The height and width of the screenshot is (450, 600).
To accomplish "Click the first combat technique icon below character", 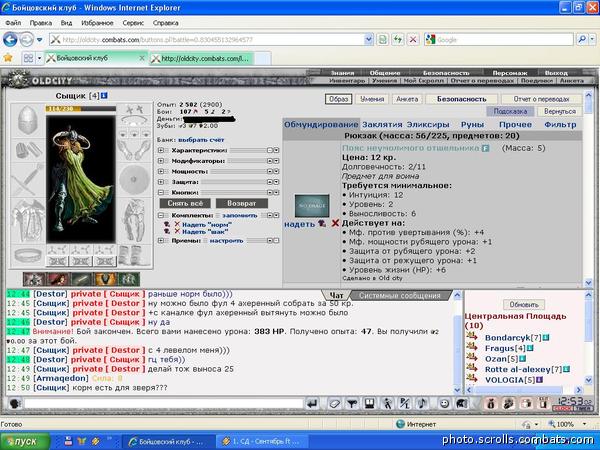I will 34,279.
